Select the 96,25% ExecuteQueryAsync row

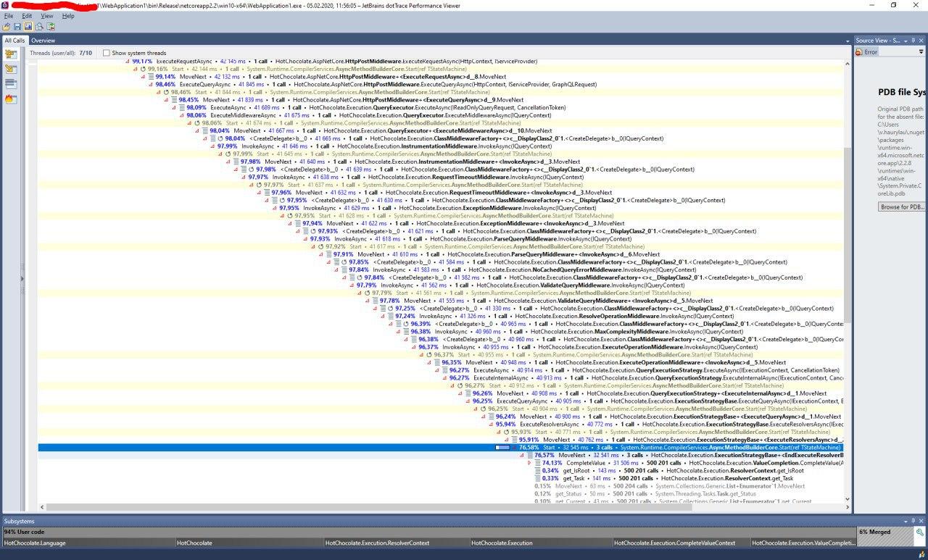pyautogui.click(x=441, y=401)
